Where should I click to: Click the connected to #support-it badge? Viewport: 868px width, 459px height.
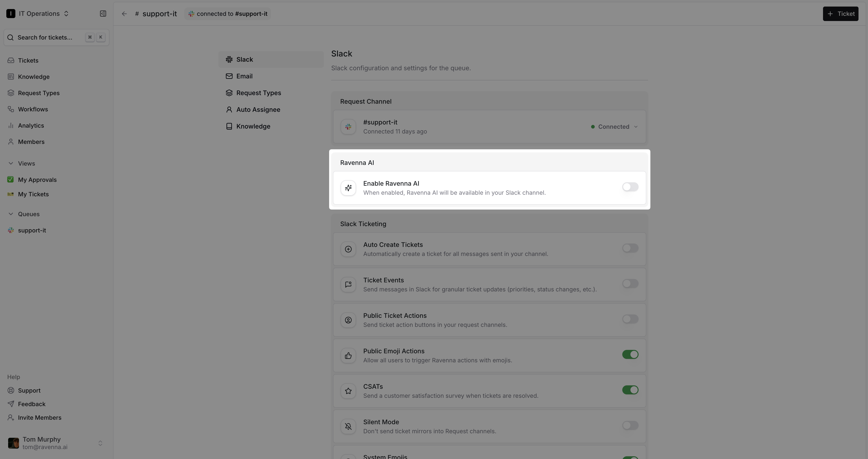click(x=228, y=14)
